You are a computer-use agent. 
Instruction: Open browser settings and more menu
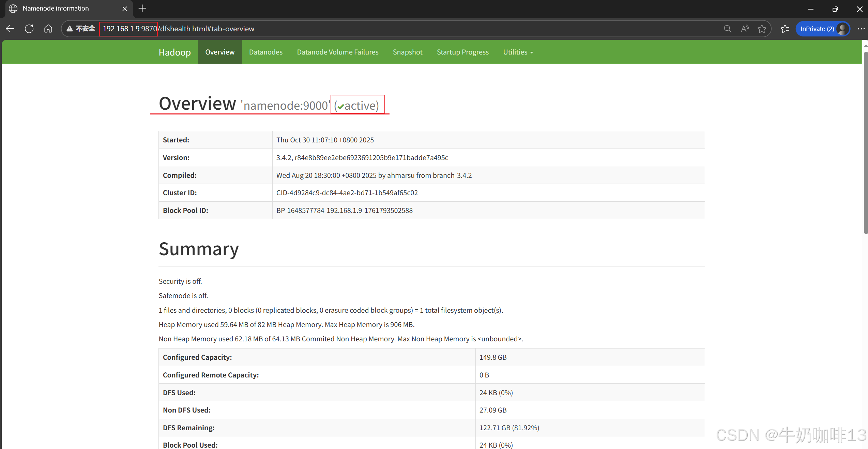point(861,29)
